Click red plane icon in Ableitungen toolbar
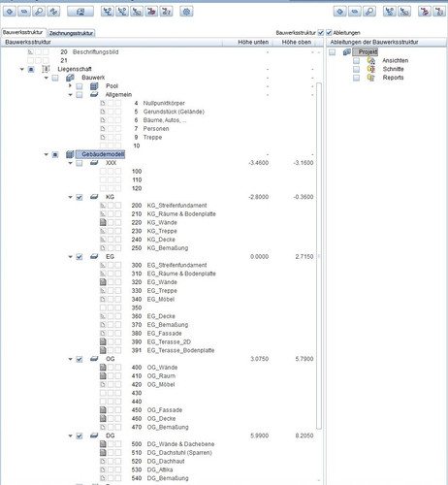This screenshot has width=448, height=485. 425,12
